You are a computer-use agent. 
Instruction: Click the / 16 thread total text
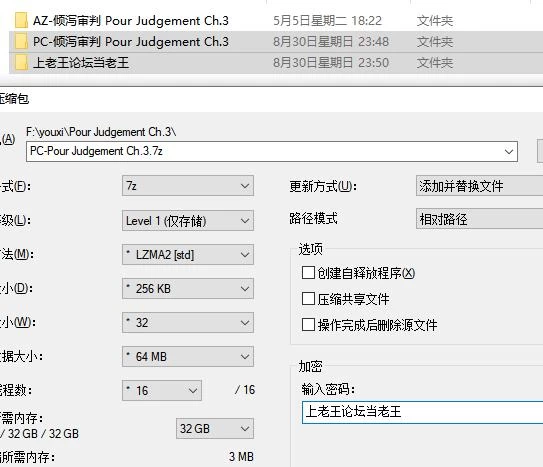(245, 390)
